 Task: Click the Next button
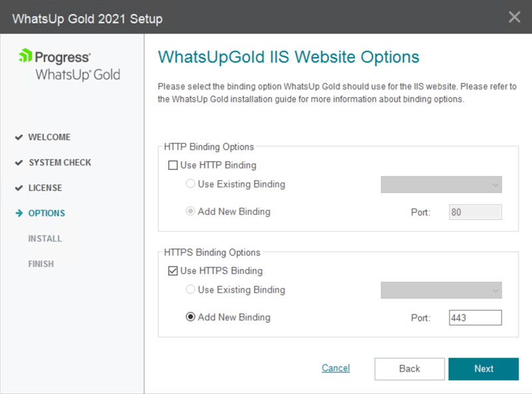click(483, 369)
